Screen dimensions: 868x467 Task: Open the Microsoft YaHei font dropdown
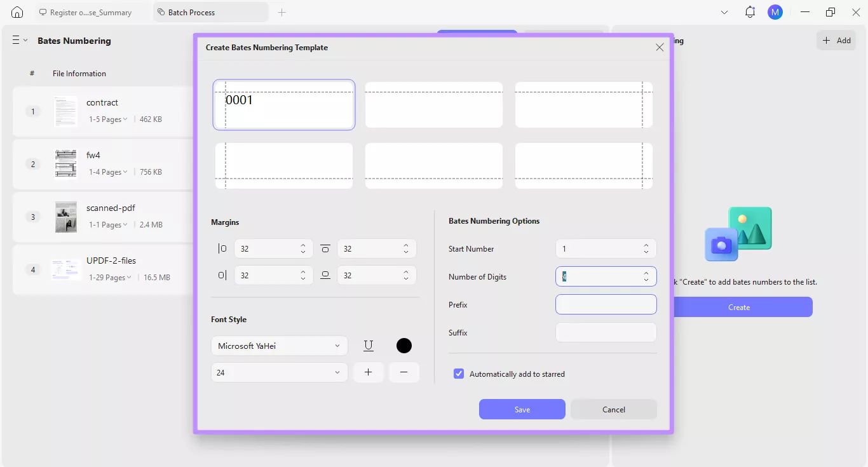point(280,346)
